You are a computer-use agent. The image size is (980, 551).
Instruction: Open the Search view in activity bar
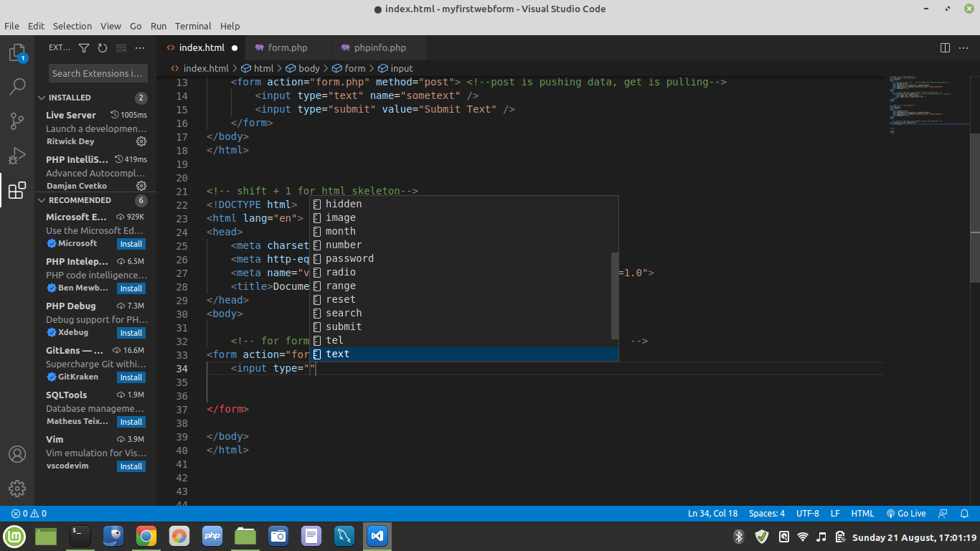tap(17, 87)
